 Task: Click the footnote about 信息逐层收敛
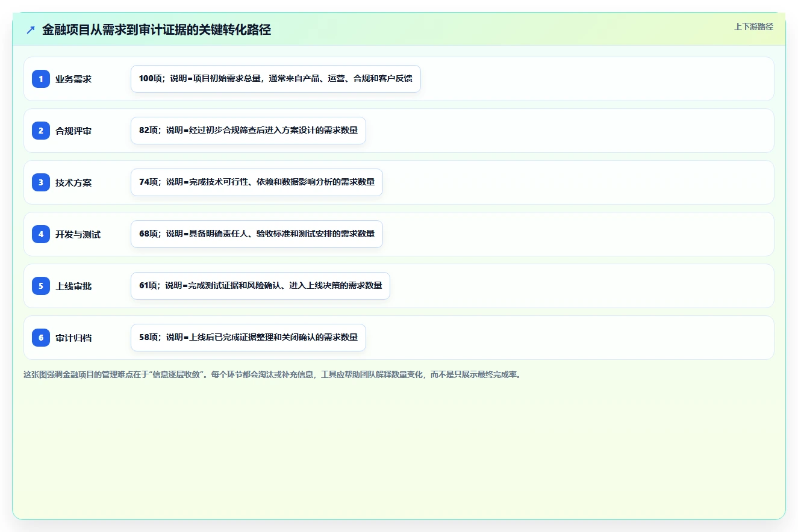(x=272, y=374)
